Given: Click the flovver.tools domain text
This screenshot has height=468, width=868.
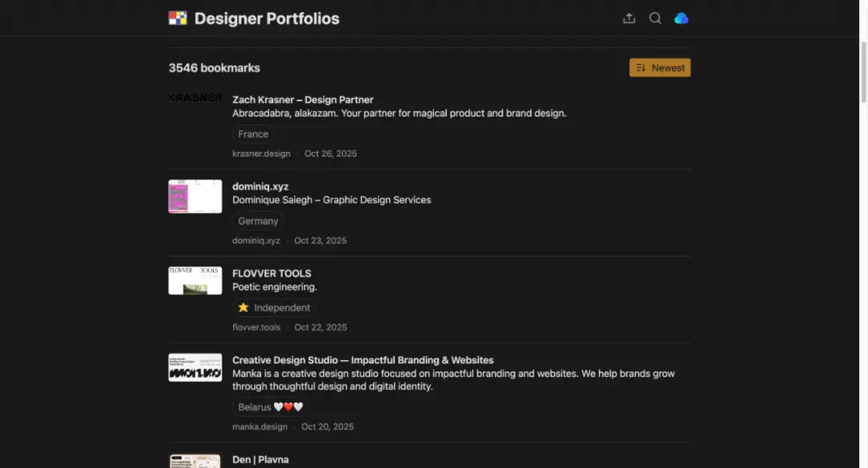Looking at the screenshot, I should tap(256, 327).
